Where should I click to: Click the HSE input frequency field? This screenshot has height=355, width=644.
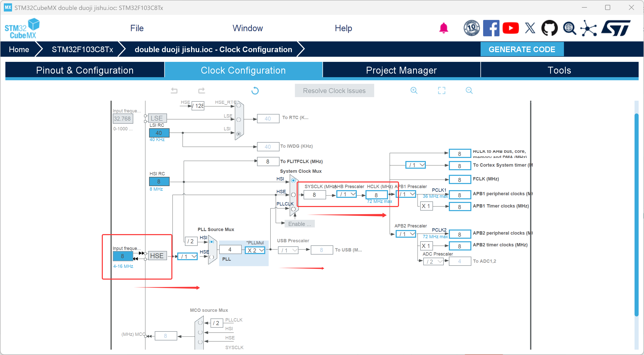pos(123,256)
